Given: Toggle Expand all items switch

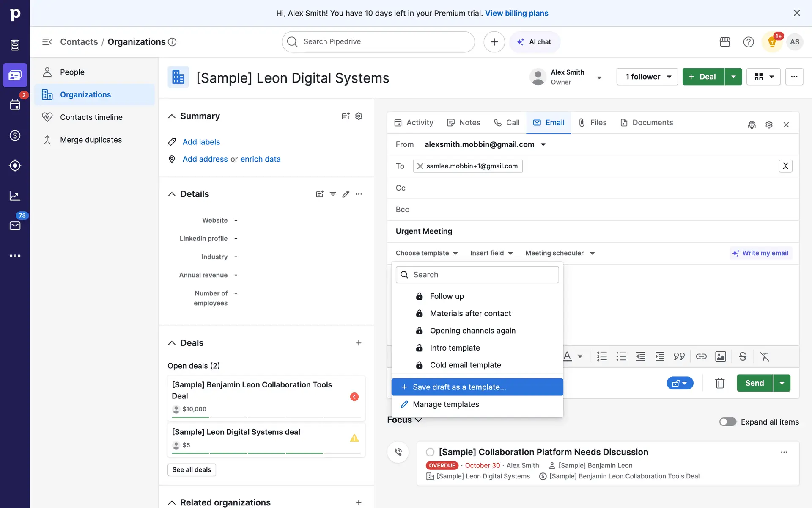Looking at the screenshot, I should 727,422.
